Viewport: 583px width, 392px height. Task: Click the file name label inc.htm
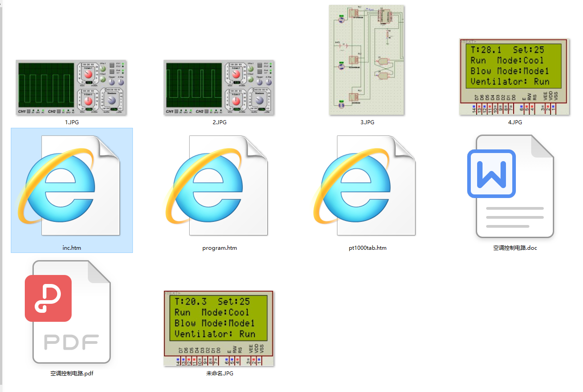(x=72, y=248)
